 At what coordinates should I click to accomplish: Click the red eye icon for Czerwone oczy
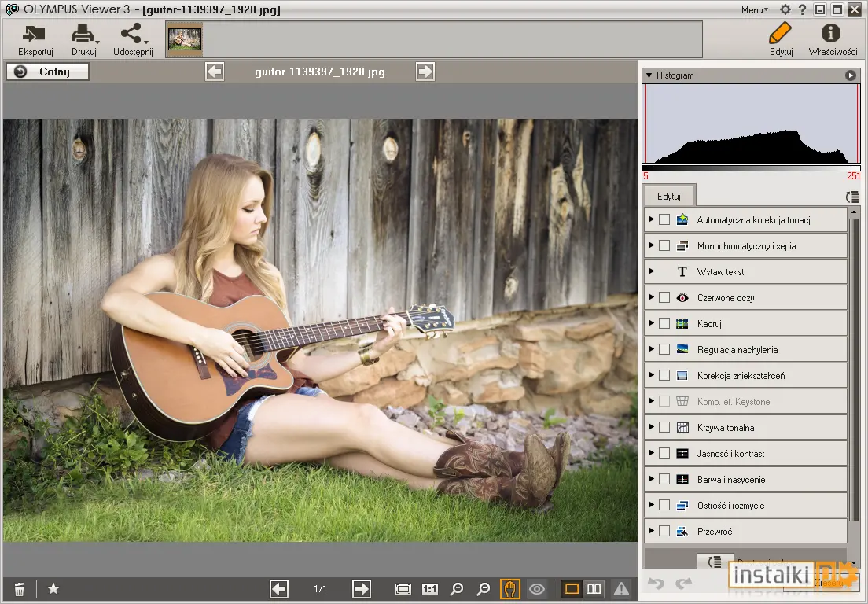pyautogui.click(x=682, y=298)
